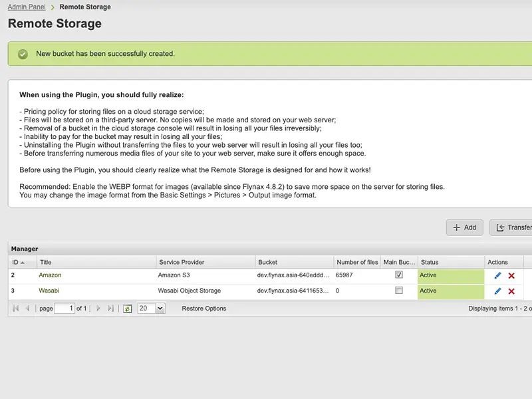The height and width of the screenshot is (399, 532).
Task: Sort by Service Provider column header
Action: click(205, 262)
